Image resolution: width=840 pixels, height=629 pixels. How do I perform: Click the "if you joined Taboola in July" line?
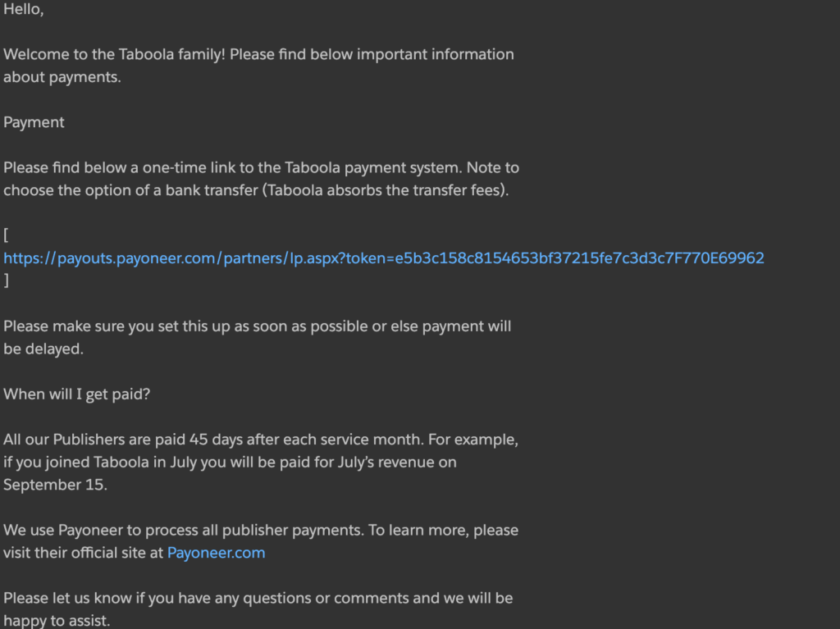(x=230, y=462)
